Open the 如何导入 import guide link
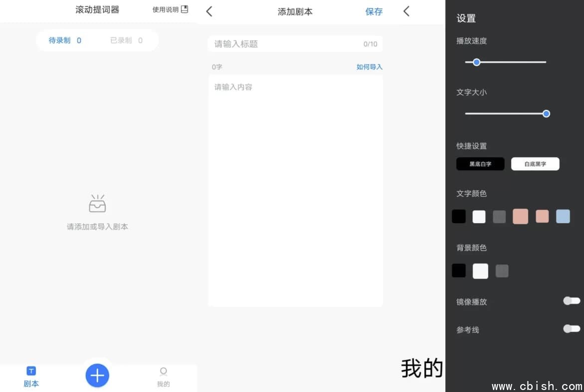This screenshot has width=584, height=392. 369,66
